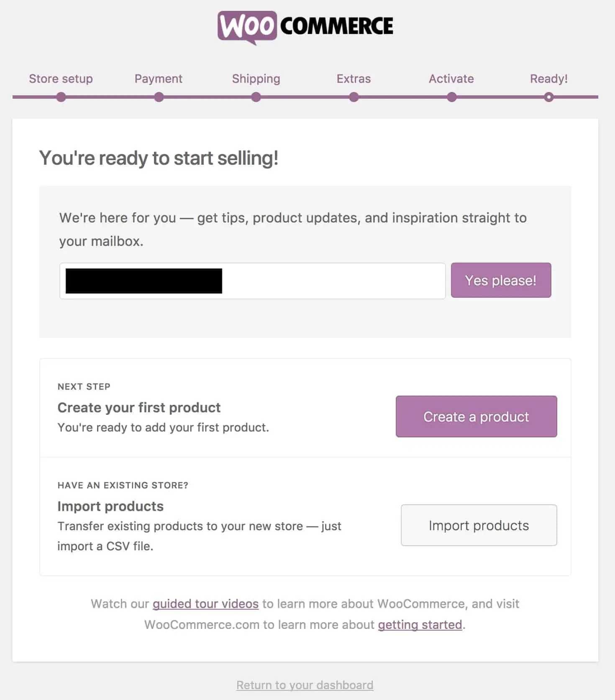Click the Store setup step dot
The width and height of the screenshot is (615, 700).
(61, 97)
